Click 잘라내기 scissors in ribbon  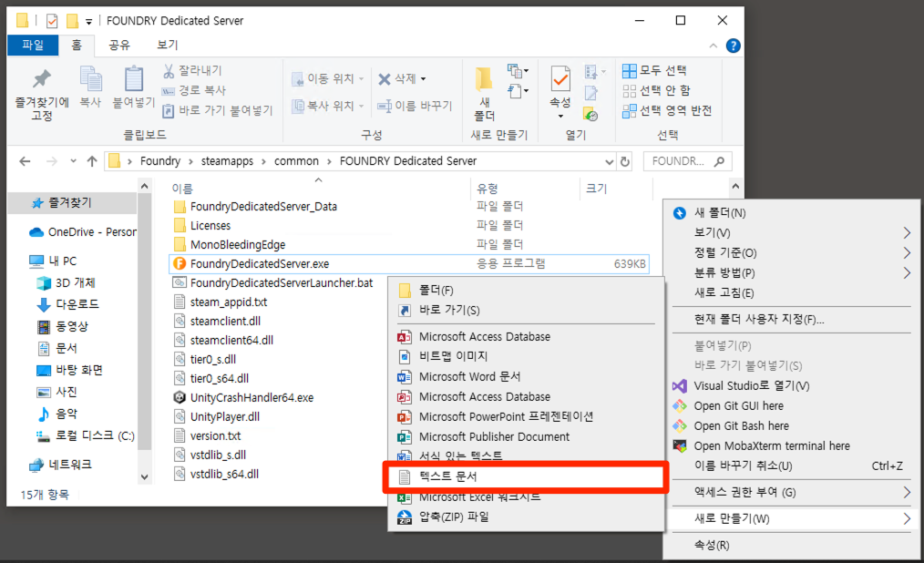[192, 71]
